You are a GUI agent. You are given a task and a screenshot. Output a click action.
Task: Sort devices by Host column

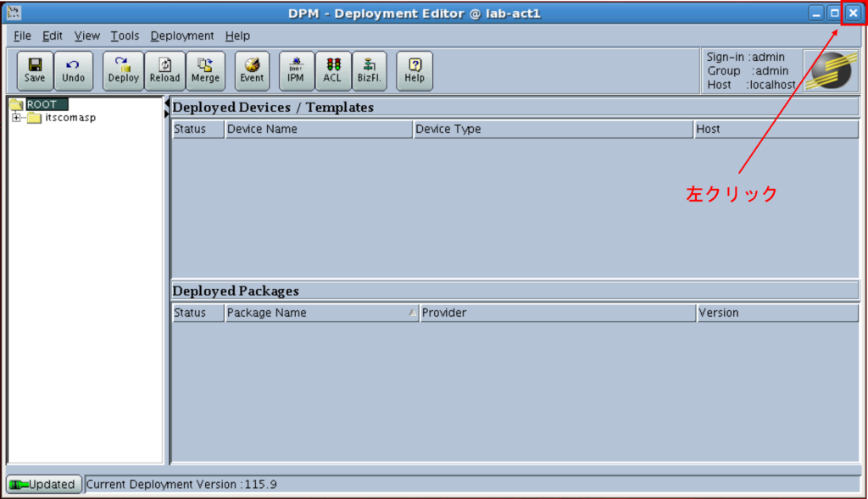pos(776,129)
